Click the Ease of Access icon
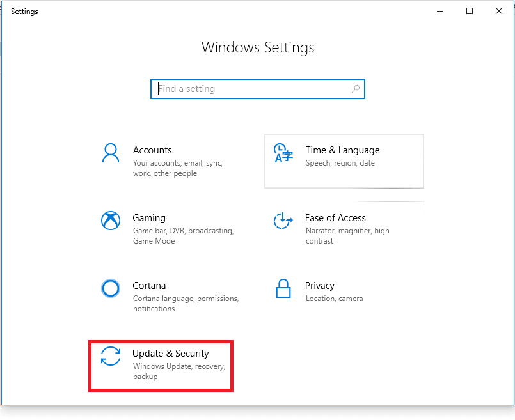Screen dimensions: 515x420 [283, 221]
